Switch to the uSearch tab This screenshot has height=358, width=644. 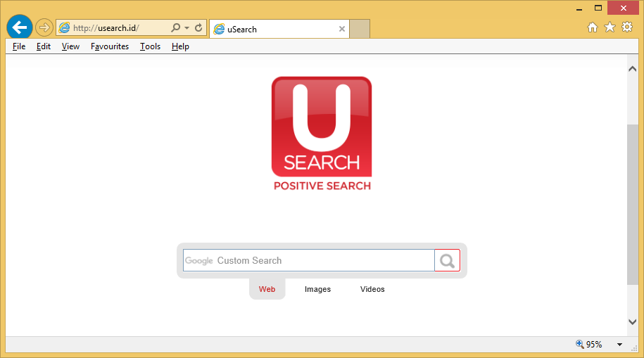click(x=279, y=29)
